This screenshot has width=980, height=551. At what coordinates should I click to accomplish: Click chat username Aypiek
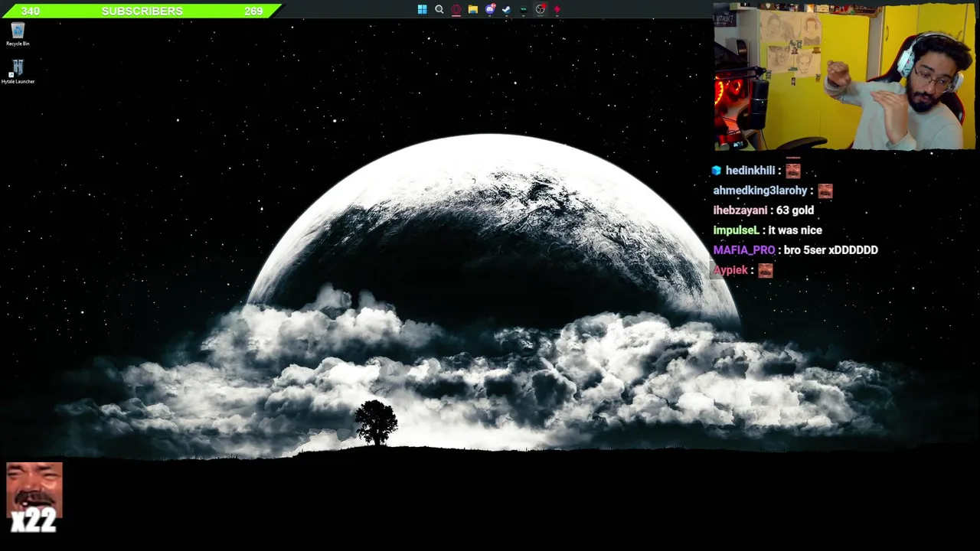click(730, 270)
